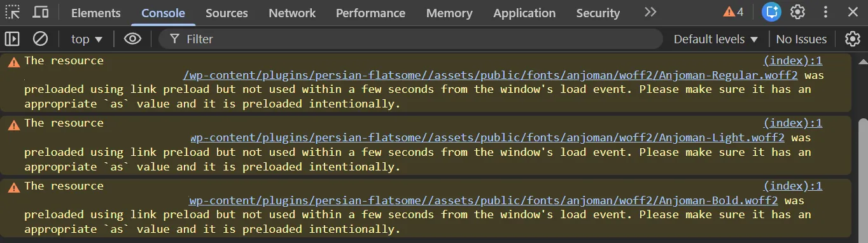
Task: Switch to the Performance tab
Action: tap(370, 13)
